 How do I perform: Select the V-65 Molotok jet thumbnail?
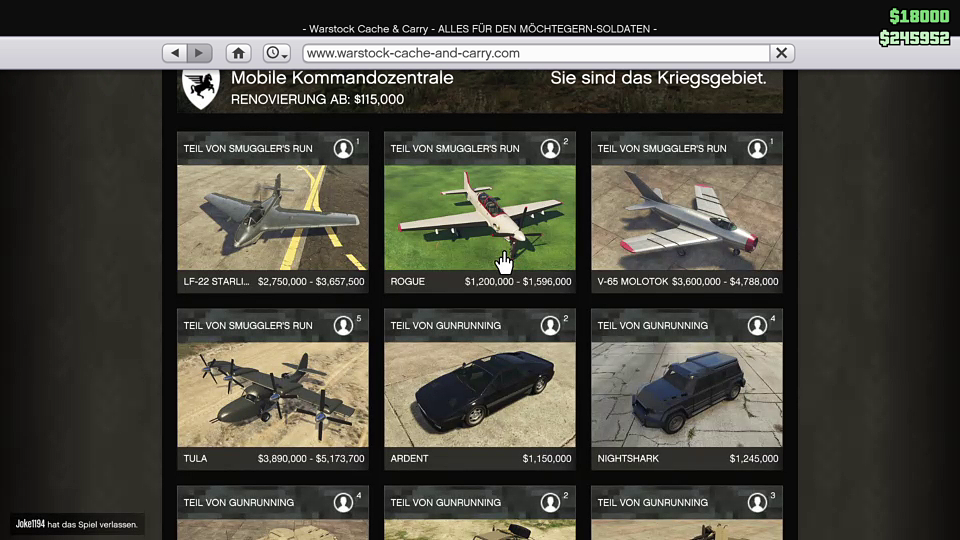(x=687, y=217)
